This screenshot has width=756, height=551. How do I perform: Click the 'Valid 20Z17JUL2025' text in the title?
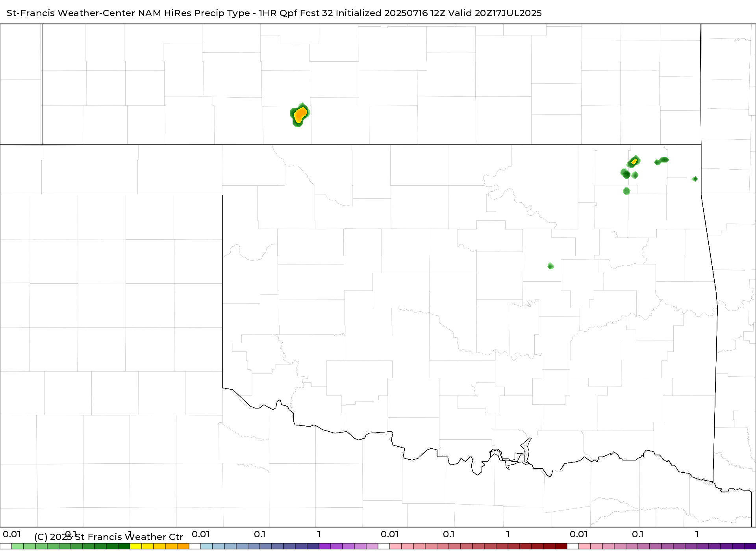(x=495, y=13)
